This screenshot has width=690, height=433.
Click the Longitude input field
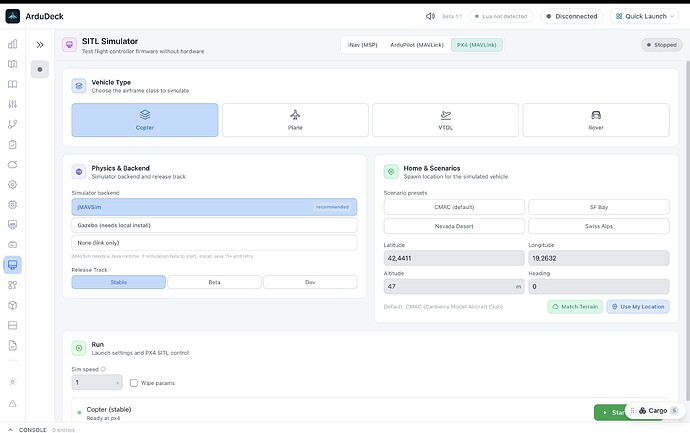click(599, 258)
